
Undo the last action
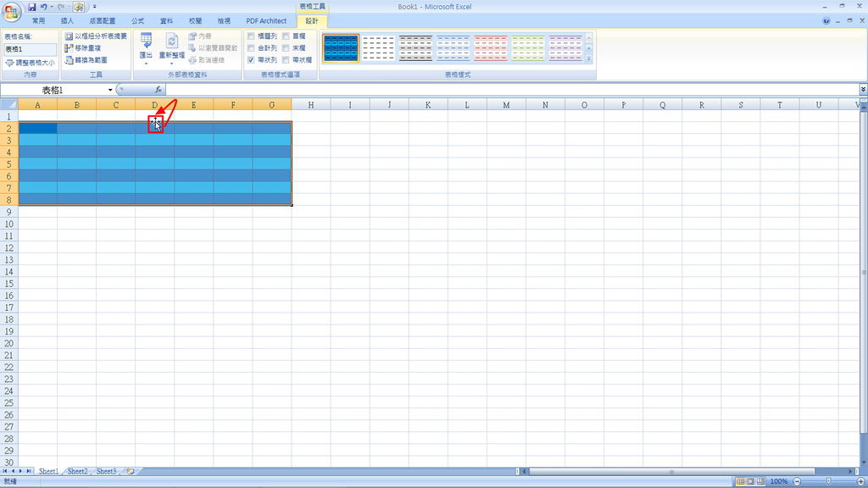[44, 7]
